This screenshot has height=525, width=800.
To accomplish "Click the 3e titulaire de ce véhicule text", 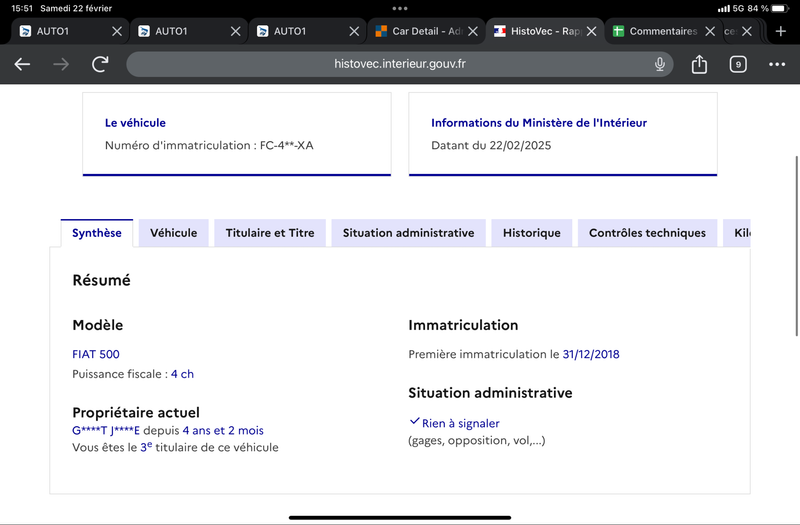I will (x=210, y=447).
